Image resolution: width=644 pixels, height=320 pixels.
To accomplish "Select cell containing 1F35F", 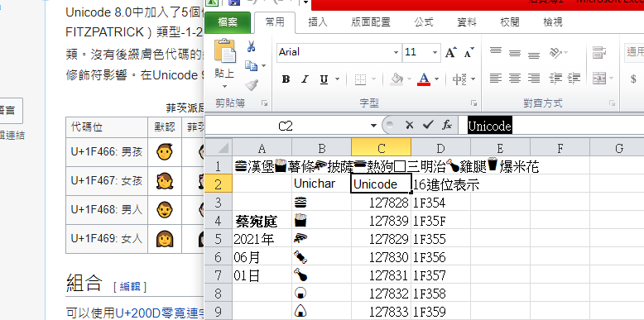I will point(440,221).
